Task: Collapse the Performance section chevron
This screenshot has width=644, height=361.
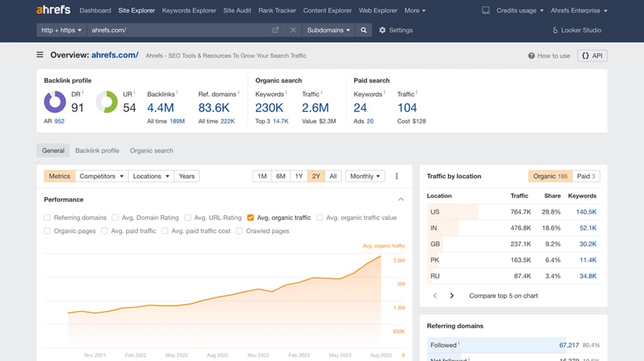Action: [401, 199]
